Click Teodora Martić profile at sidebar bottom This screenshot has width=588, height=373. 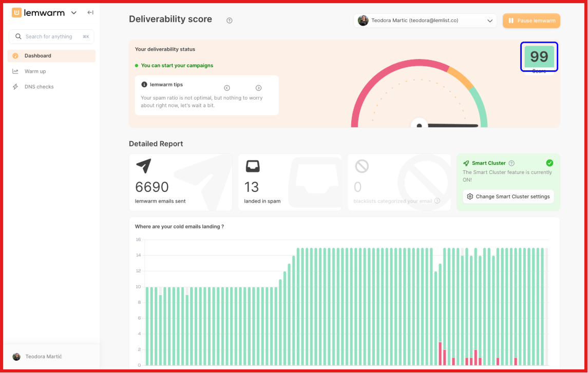click(x=44, y=357)
